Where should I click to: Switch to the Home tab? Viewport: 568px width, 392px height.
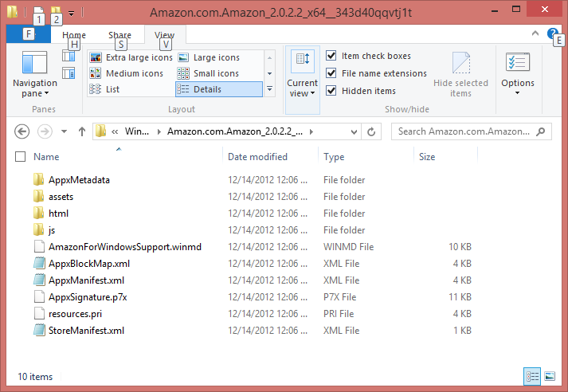(74, 35)
